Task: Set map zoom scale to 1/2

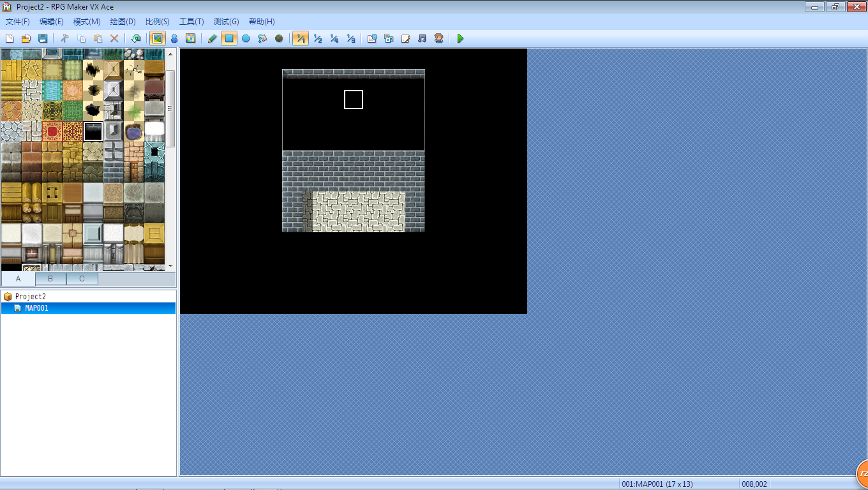Action: tap(317, 38)
